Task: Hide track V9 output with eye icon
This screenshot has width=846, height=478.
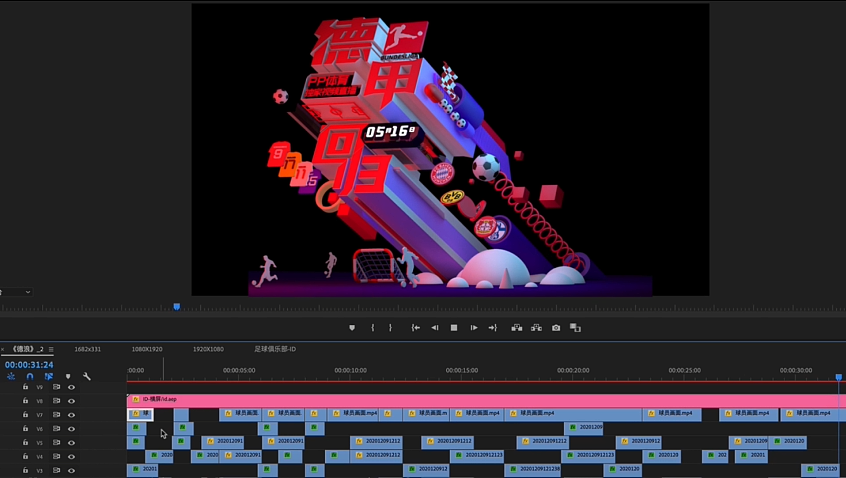Action: point(71,387)
